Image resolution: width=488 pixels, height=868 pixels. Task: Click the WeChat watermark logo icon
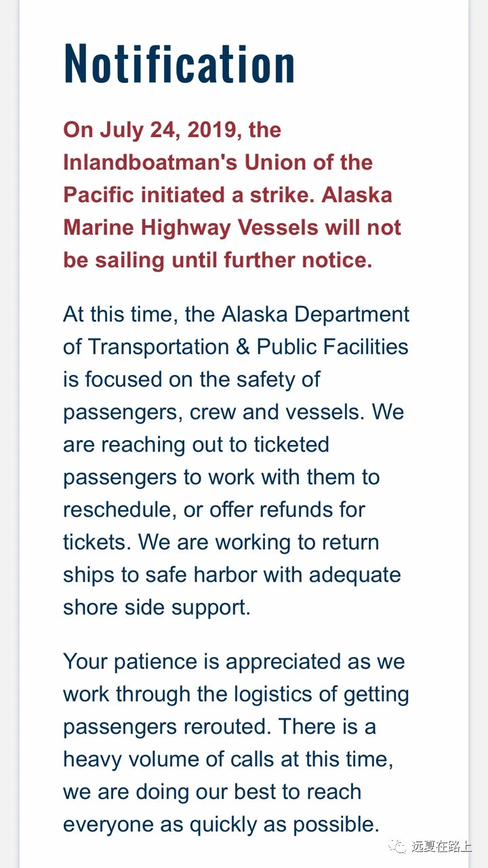click(399, 846)
